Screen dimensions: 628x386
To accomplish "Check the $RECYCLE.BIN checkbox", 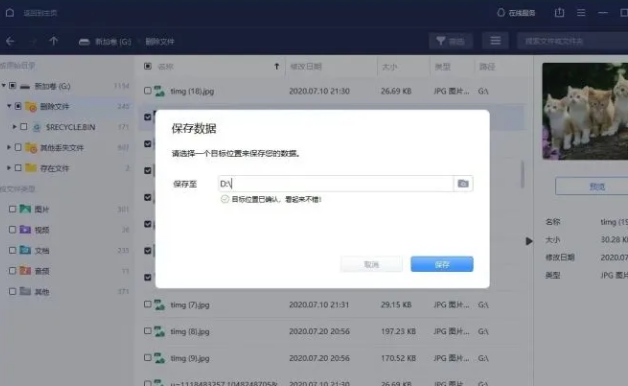I will click(24, 127).
